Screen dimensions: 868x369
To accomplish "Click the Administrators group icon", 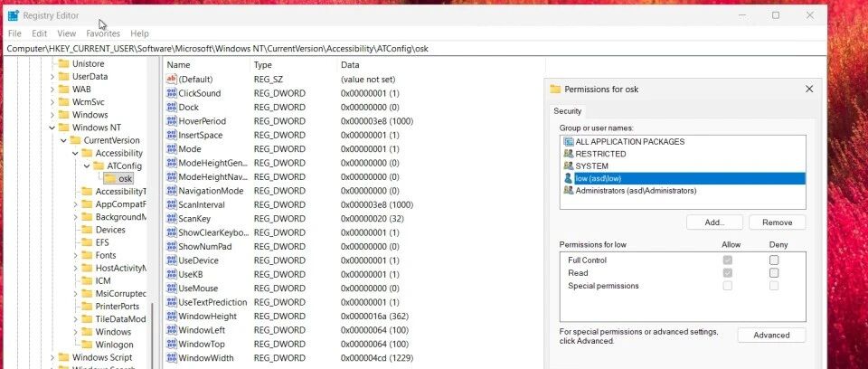I will pyautogui.click(x=569, y=191).
